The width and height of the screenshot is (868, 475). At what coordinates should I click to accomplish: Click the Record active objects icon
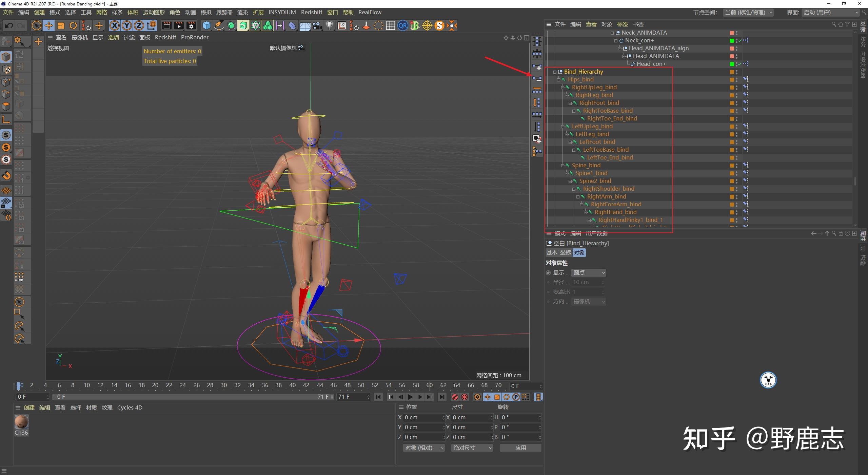tap(455, 397)
